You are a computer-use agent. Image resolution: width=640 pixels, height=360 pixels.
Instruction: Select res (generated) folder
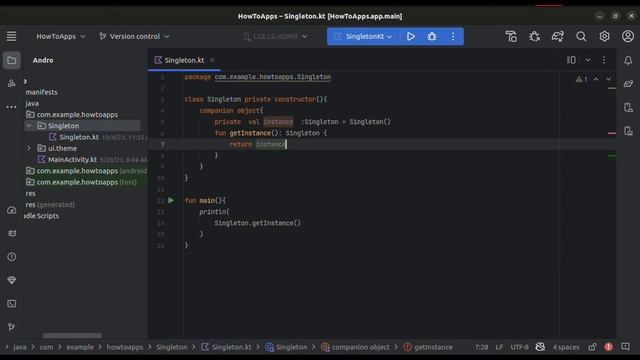[50, 204]
